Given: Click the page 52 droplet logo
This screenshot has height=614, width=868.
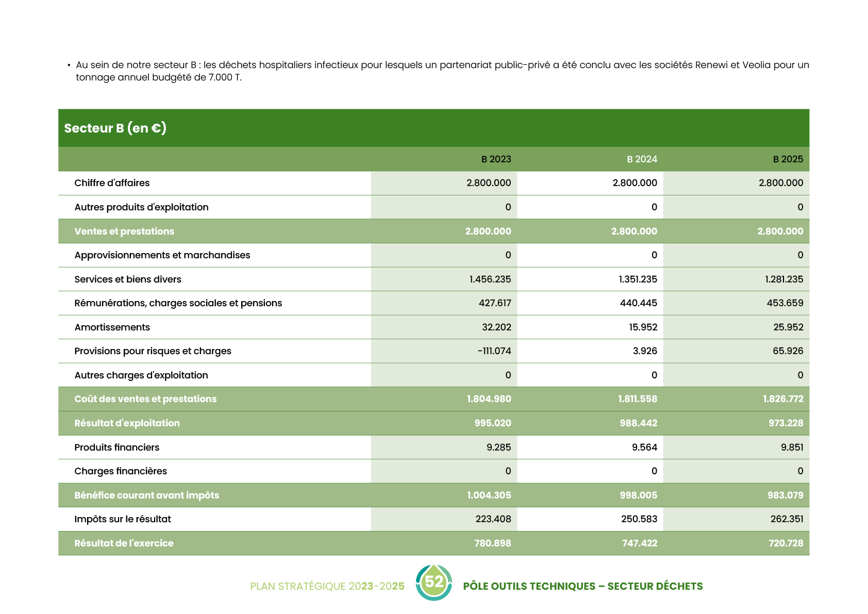Looking at the screenshot, I should click(434, 583).
